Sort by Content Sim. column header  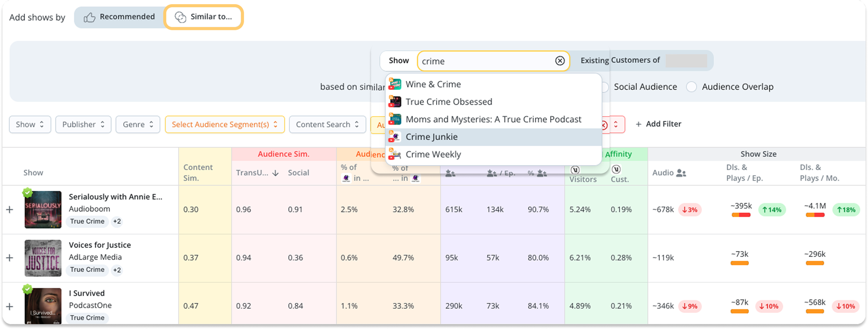point(198,173)
